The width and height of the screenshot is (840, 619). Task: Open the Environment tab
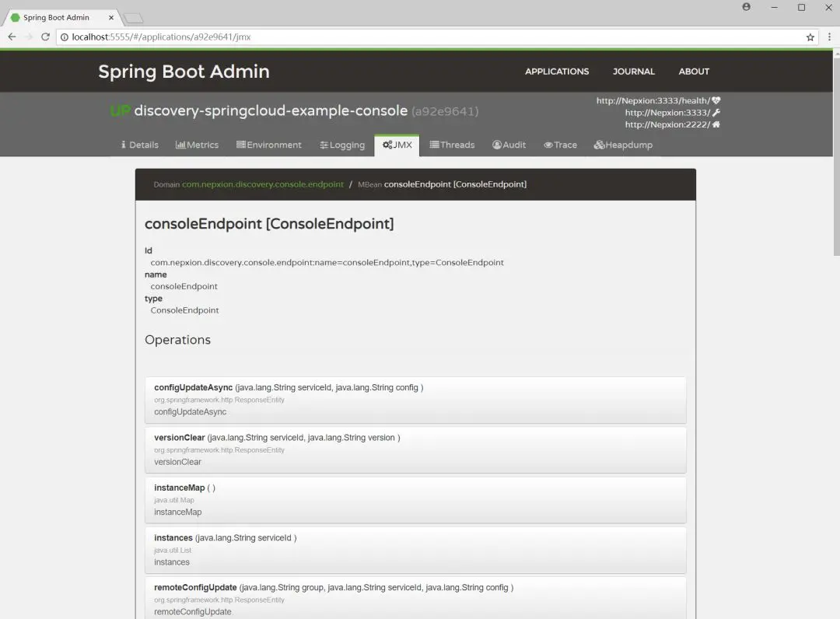[x=269, y=145]
